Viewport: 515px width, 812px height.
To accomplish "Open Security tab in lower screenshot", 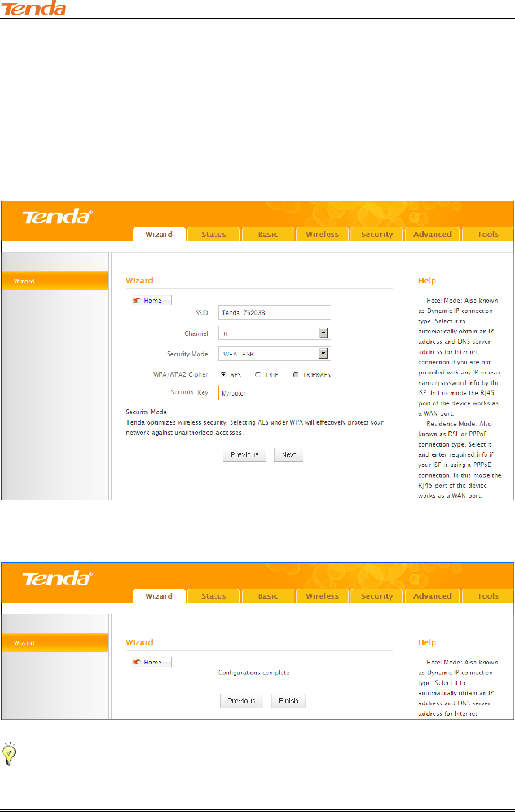I will tap(377, 596).
